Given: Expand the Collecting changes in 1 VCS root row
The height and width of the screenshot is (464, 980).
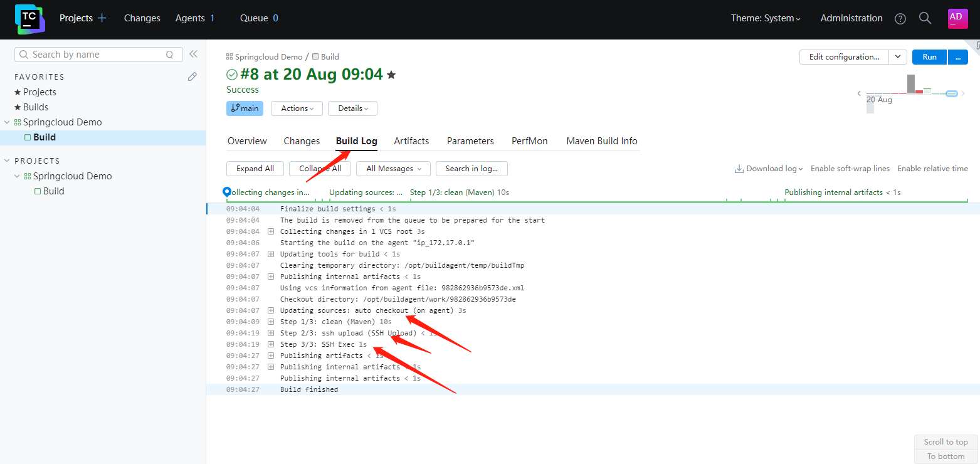Looking at the screenshot, I should (271, 231).
